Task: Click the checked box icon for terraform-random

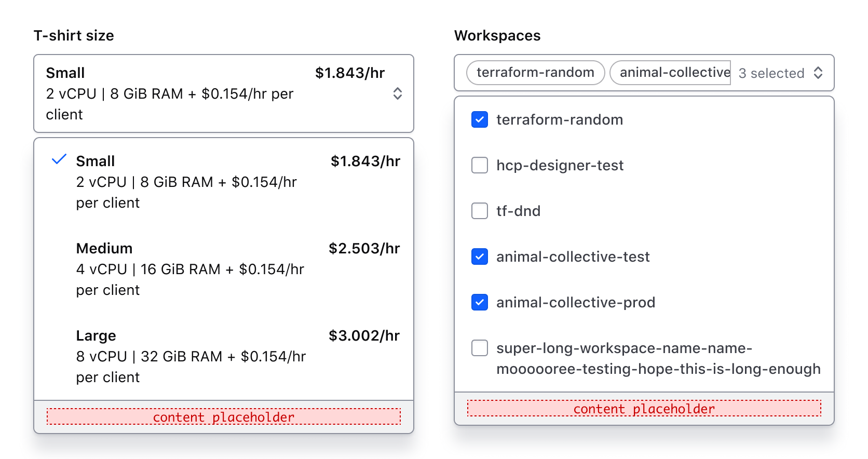Action: [x=479, y=119]
